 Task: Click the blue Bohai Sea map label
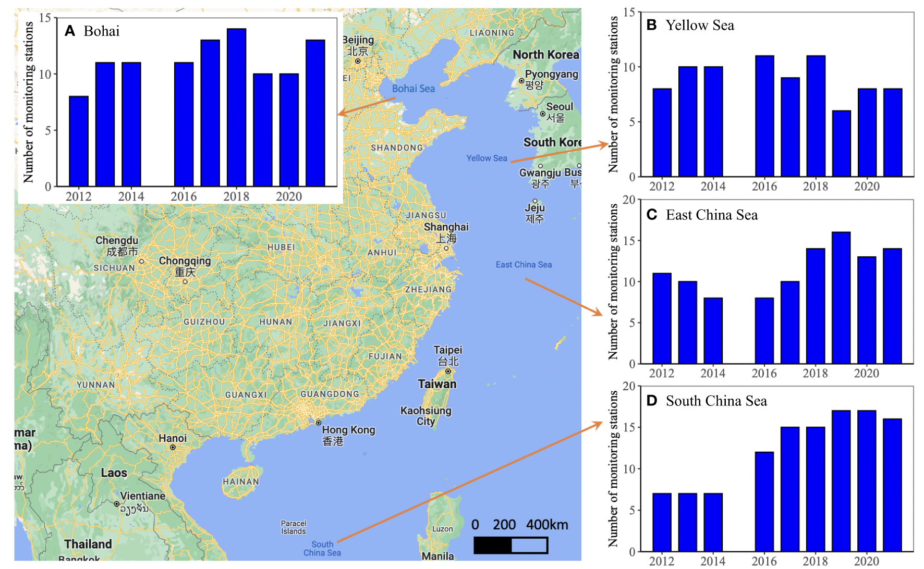(413, 89)
